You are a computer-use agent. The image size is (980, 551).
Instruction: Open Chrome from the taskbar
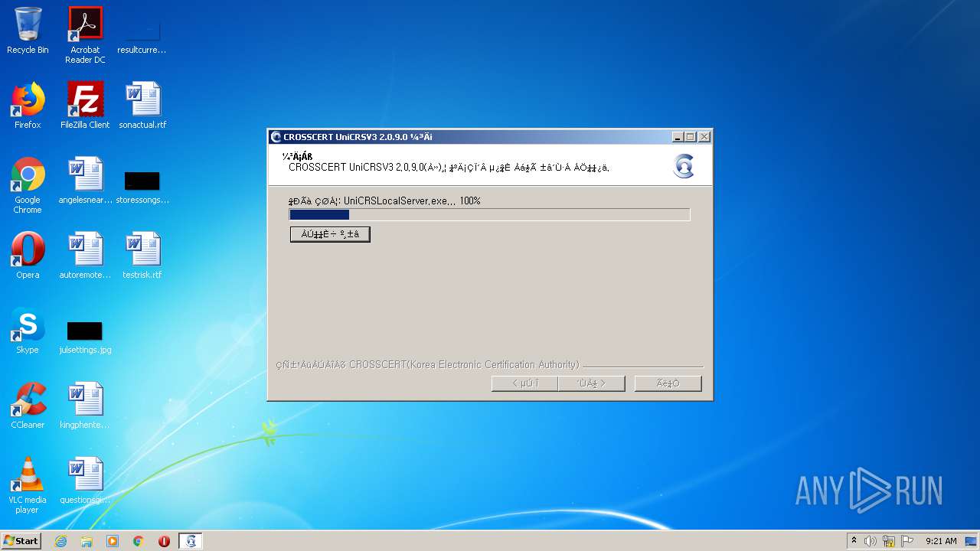(x=139, y=541)
